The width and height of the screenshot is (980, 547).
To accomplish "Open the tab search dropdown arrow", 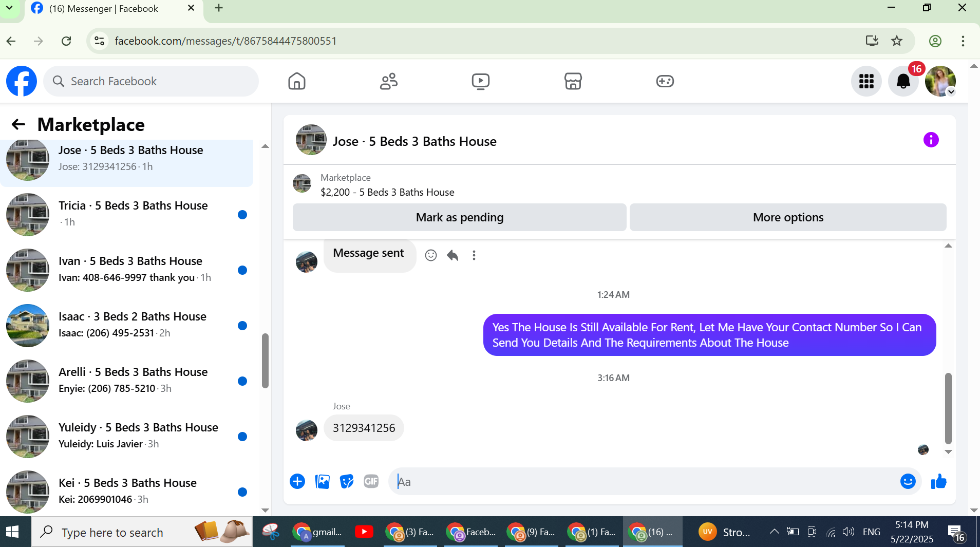I will point(9,8).
